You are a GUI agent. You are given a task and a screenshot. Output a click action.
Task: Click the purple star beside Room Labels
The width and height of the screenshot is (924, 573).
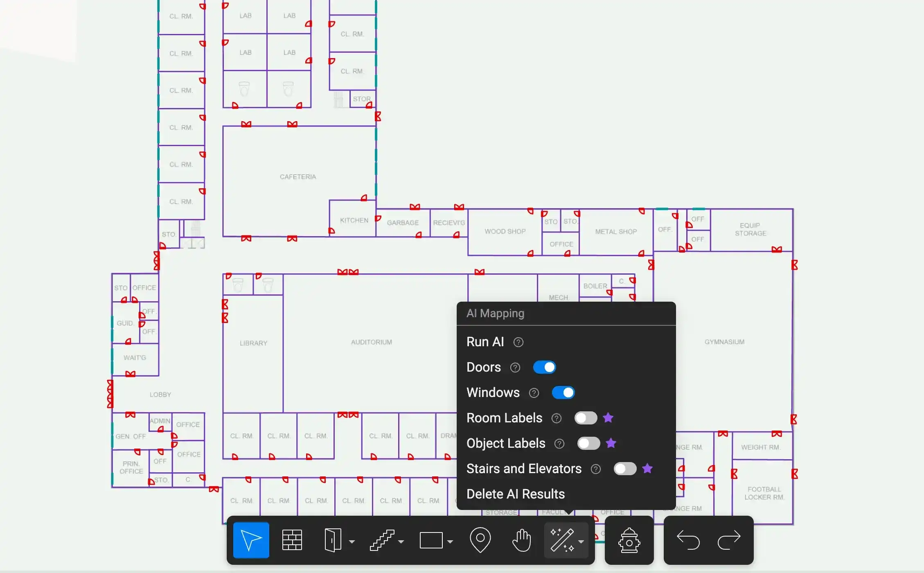pos(608,417)
